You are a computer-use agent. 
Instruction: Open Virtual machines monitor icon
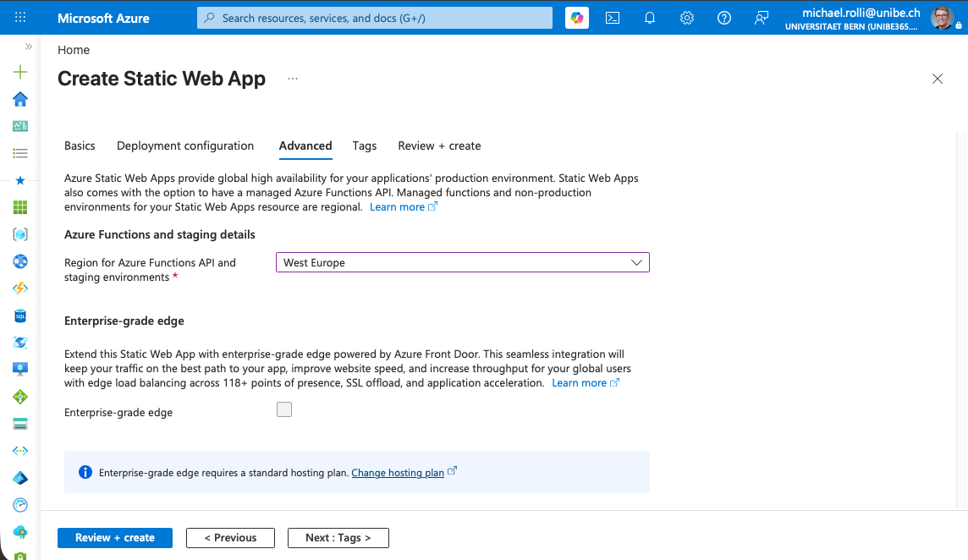tap(20, 369)
